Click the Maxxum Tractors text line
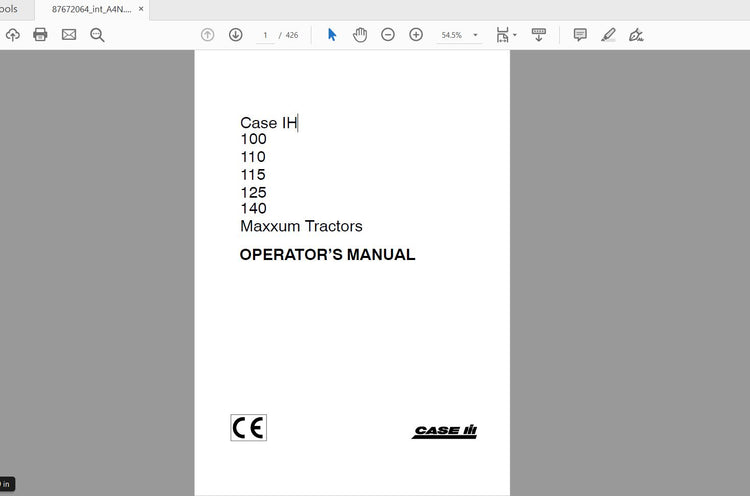This screenshot has height=496, width=750. click(301, 226)
